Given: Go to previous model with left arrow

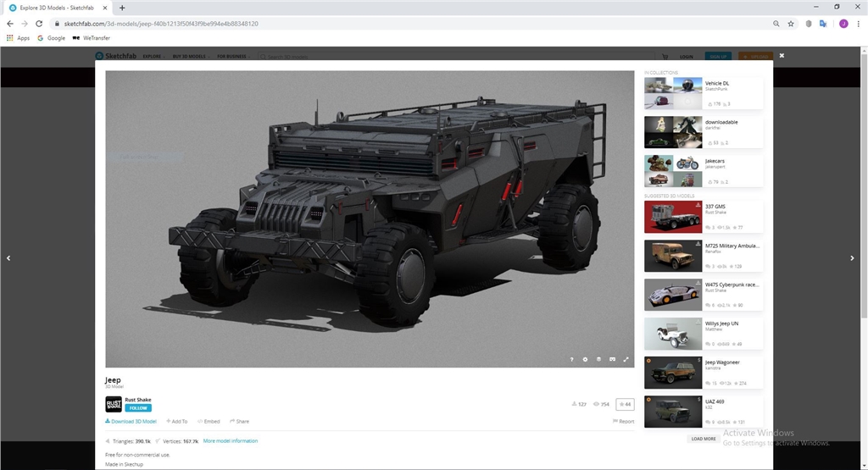Looking at the screenshot, I should 8,258.
